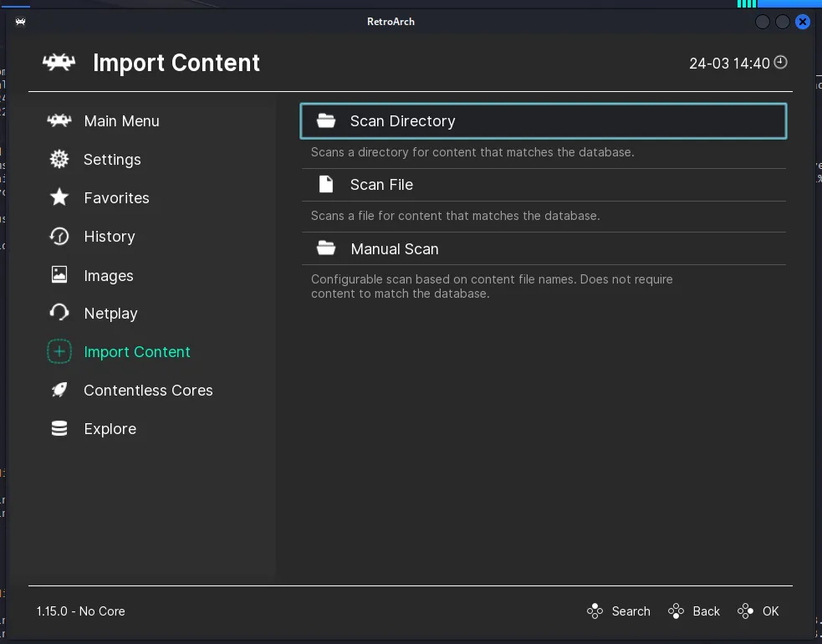Click the Import Content plus icon
The width and height of the screenshot is (822, 644).
[x=59, y=352]
